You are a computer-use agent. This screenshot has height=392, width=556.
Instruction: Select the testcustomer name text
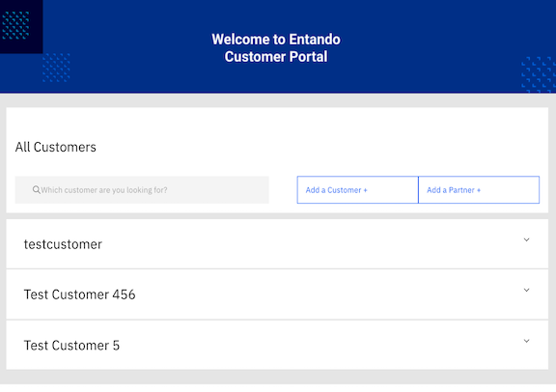[x=63, y=244]
